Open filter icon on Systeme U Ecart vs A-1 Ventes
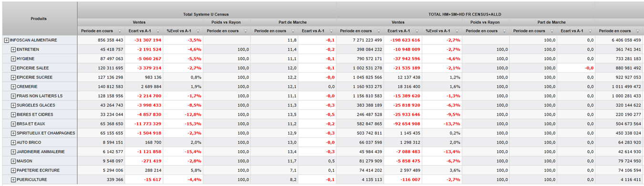 pos(158,31)
